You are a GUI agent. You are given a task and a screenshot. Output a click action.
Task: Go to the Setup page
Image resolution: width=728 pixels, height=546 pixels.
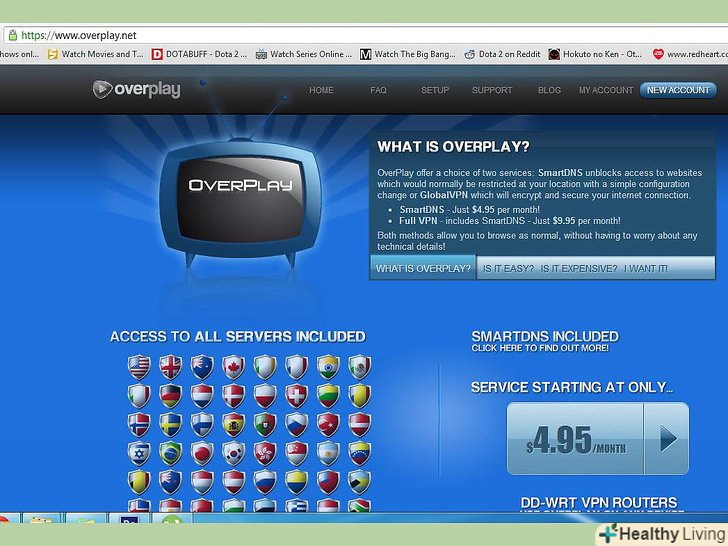pyautogui.click(x=434, y=90)
